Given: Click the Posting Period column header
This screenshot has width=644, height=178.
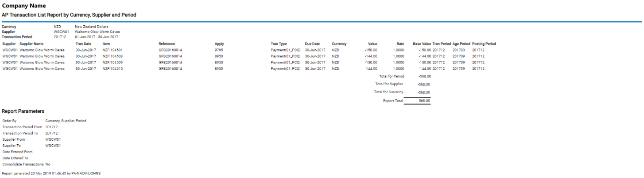Looking at the screenshot, I should click(x=484, y=44).
